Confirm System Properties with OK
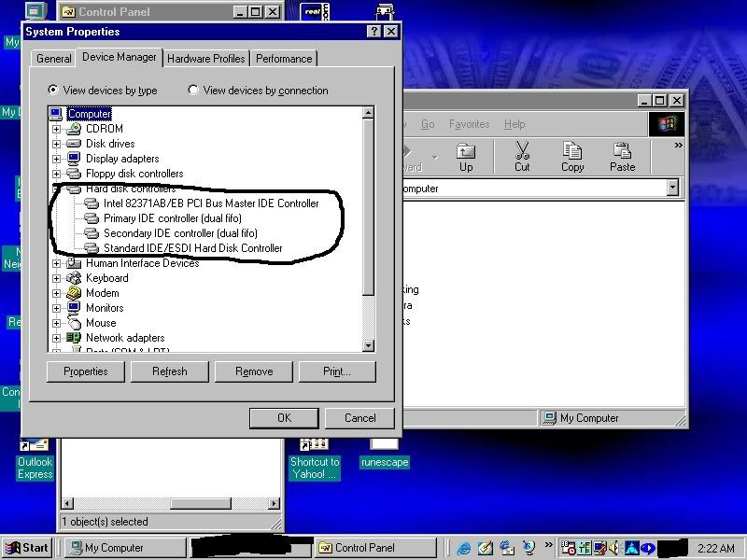Image resolution: width=747 pixels, height=560 pixels. (285, 418)
